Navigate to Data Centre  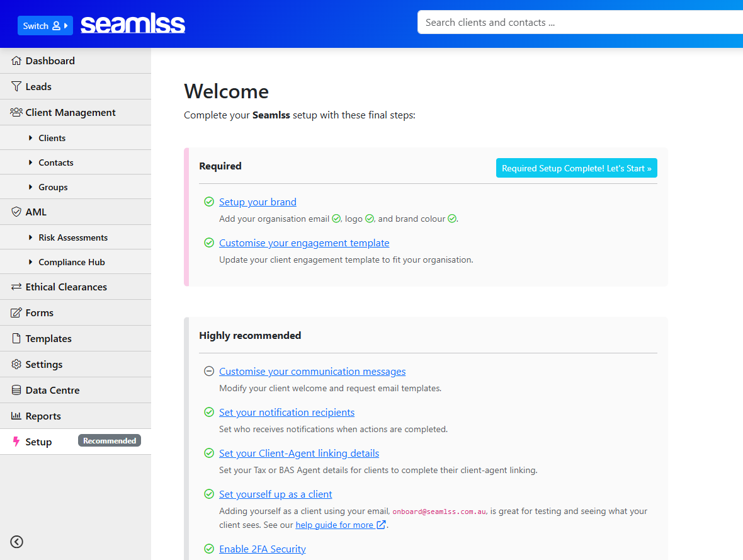76,391
